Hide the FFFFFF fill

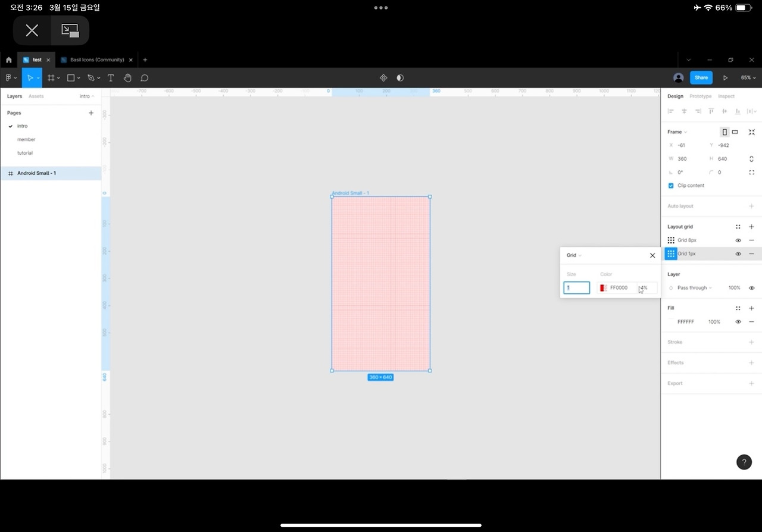click(738, 322)
